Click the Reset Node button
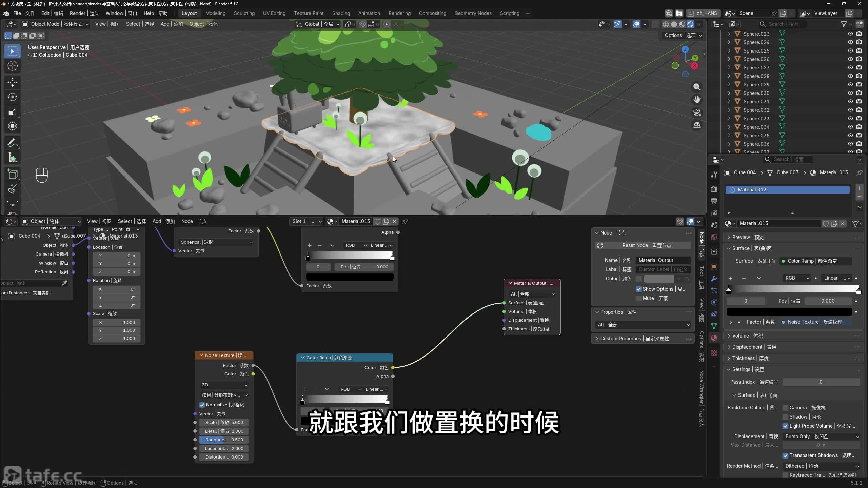The image size is (868, 488). pyautogui.click(x=643, y=245)
